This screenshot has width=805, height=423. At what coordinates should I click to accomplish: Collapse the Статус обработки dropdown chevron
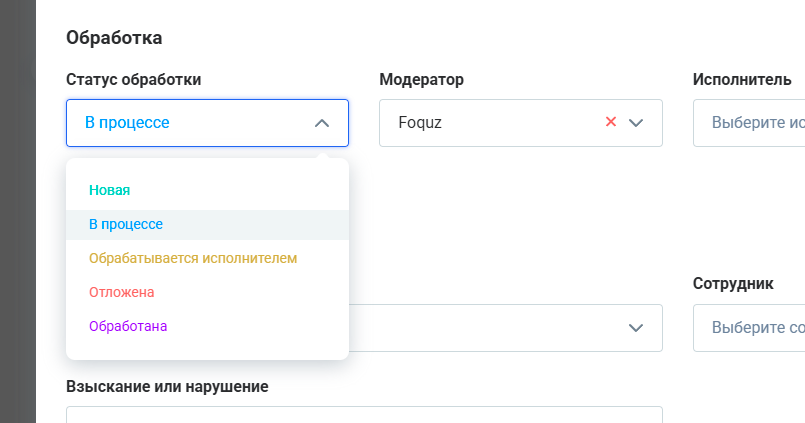pos(321,123)
